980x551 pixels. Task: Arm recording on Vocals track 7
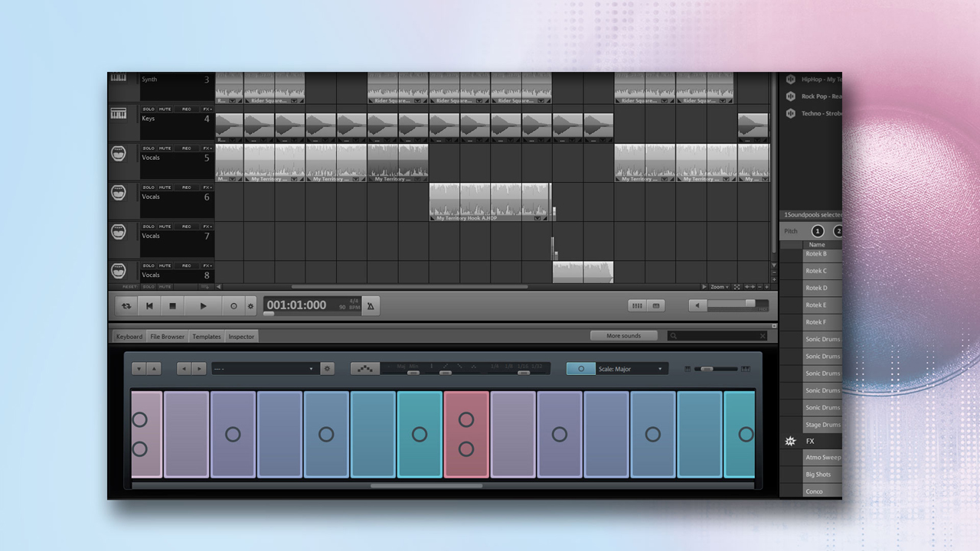click(x=186, y=227)
